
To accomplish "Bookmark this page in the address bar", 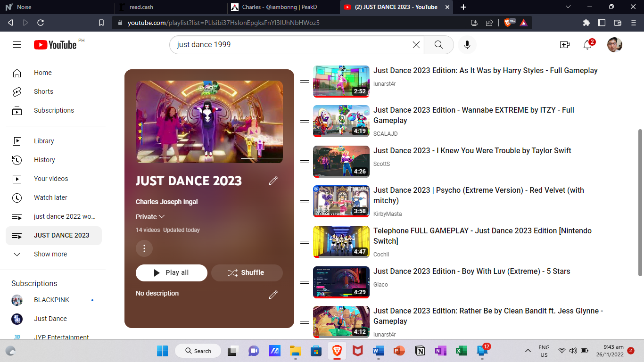I will coord(101,23).
